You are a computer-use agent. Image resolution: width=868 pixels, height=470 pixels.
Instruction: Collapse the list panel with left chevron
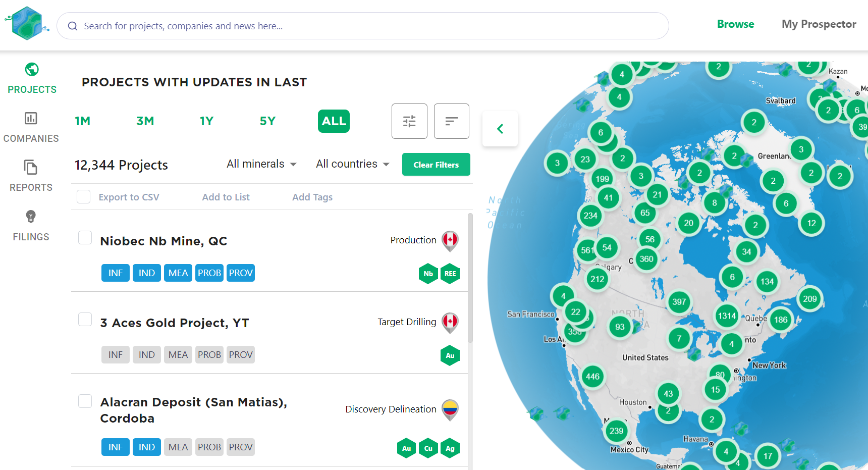500,129
